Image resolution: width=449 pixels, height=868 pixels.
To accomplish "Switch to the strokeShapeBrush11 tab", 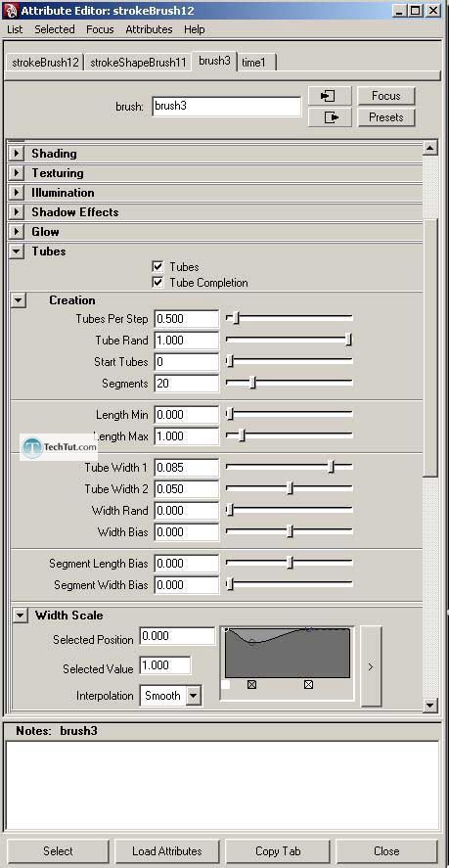I will click(x=138, y=63).
